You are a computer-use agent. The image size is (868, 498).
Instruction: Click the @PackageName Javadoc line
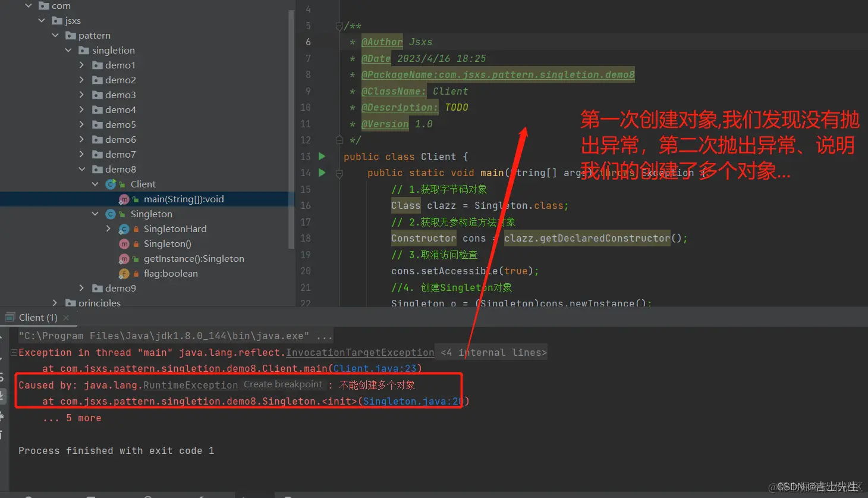tap(498, 74)
